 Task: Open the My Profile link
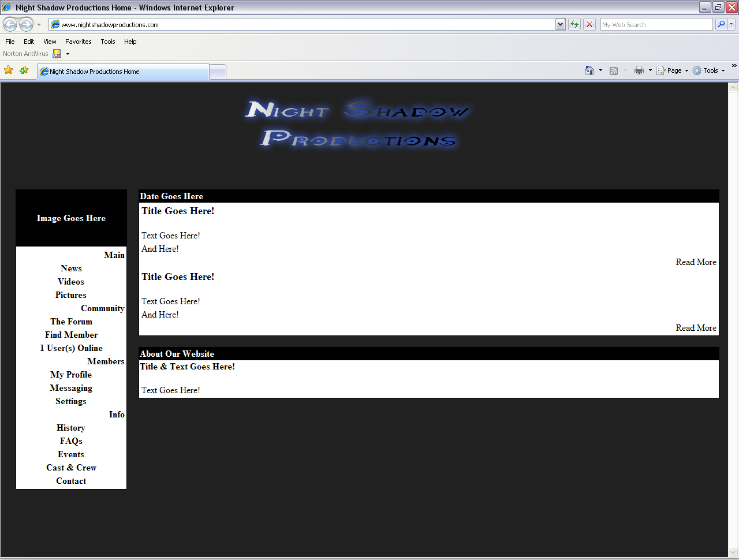pos(71,375)
